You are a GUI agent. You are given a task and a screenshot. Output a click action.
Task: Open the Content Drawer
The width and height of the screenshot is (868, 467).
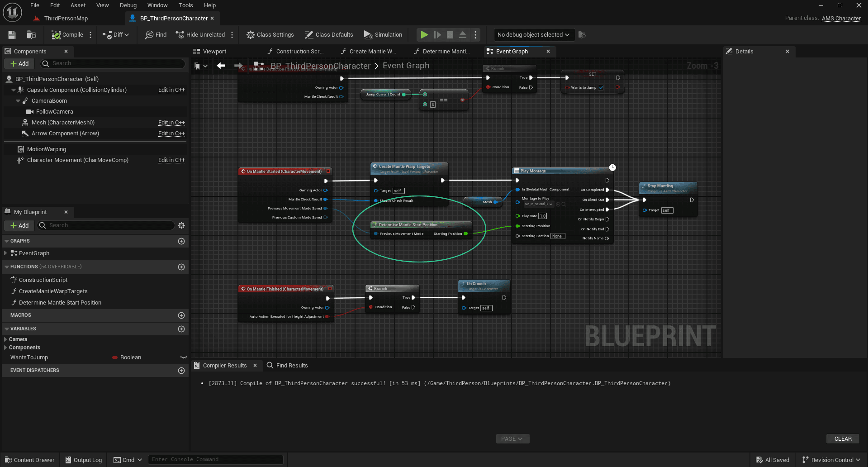coord(29,460)
